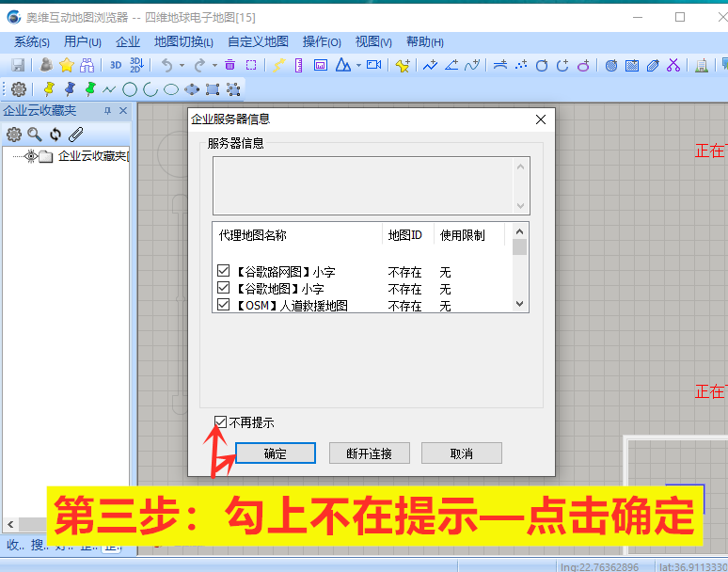The width and height of the screenshot is (728, 572).
Task: Toggle eye visibility of 企业云收藏夹 folder
Action: tap(30, 156)
